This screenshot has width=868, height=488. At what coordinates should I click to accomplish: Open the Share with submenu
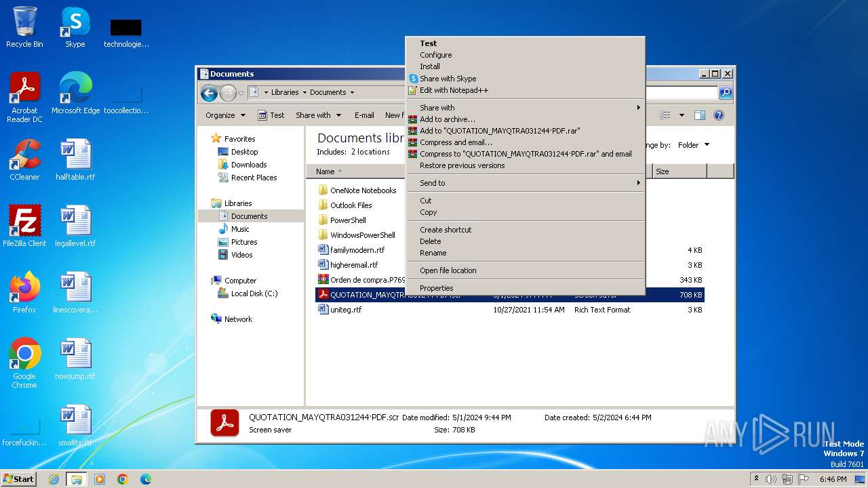(x=525, y=108)
